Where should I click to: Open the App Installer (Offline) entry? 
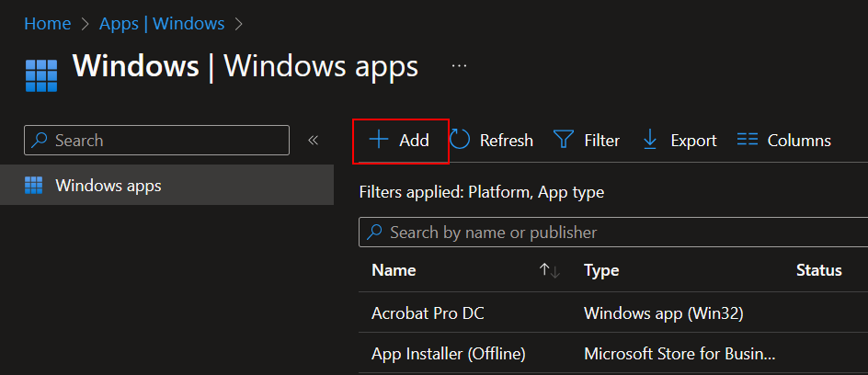448,354
